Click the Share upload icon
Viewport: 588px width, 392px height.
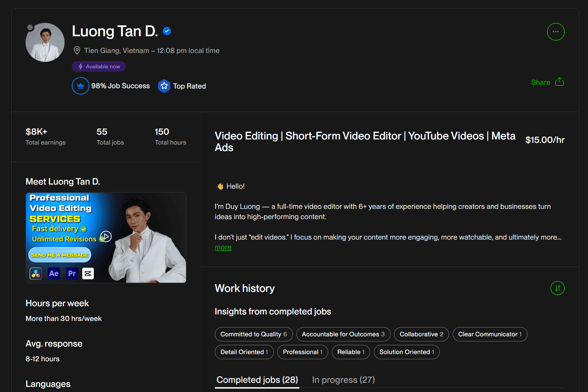tap(559, 82)
